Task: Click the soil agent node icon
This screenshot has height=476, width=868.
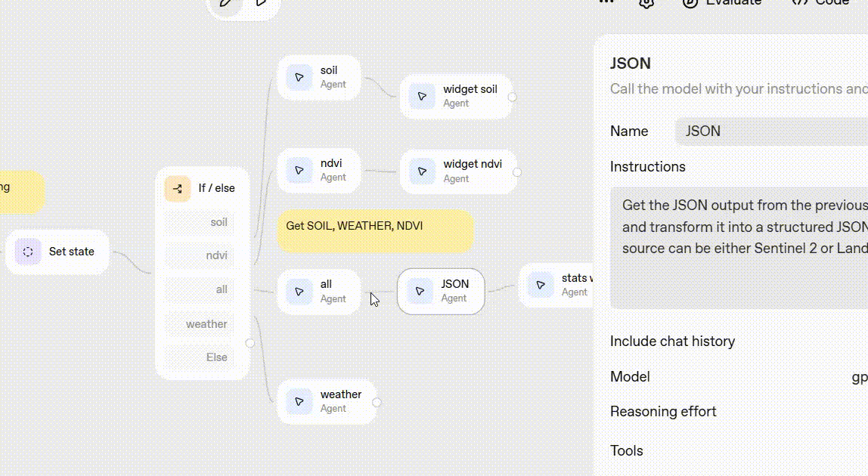Action: point(299,78)
